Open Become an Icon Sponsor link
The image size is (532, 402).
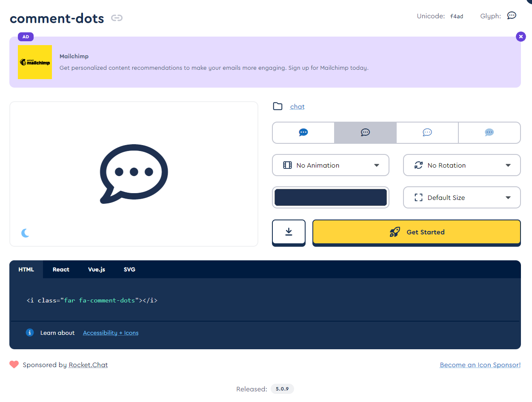[x=480, y=365]
